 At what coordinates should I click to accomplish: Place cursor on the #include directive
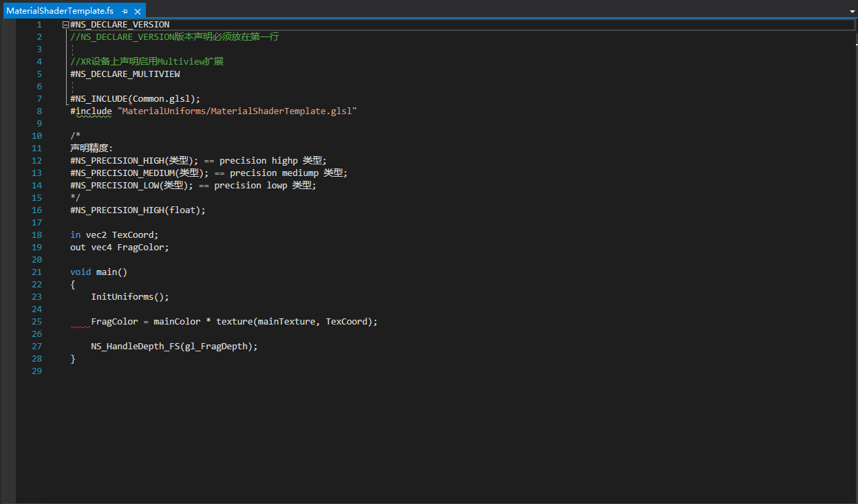pos(91,111)
